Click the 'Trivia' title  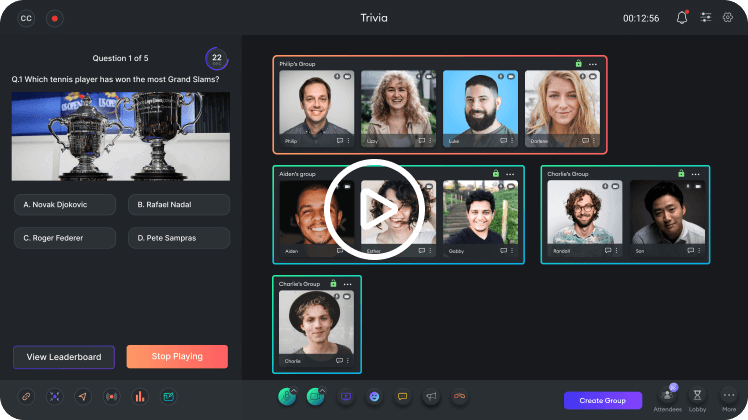374,18
